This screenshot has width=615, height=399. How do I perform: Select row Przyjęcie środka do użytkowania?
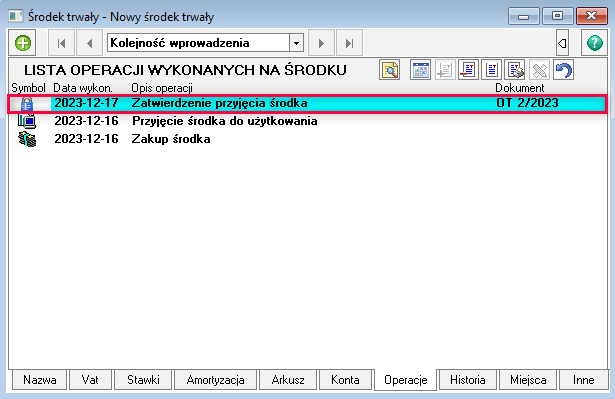point(308,121)
